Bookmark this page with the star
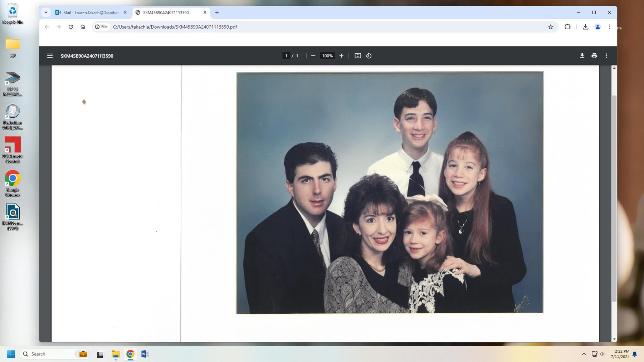 551,27
